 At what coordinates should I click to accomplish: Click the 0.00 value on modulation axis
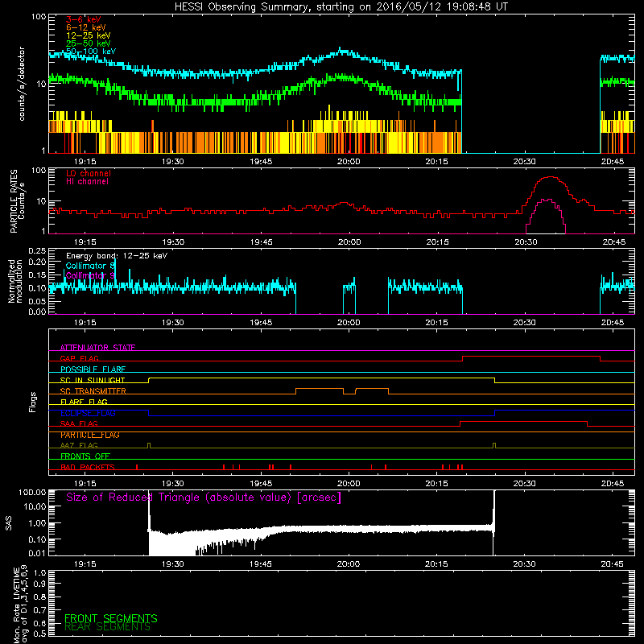click(37, 312)
